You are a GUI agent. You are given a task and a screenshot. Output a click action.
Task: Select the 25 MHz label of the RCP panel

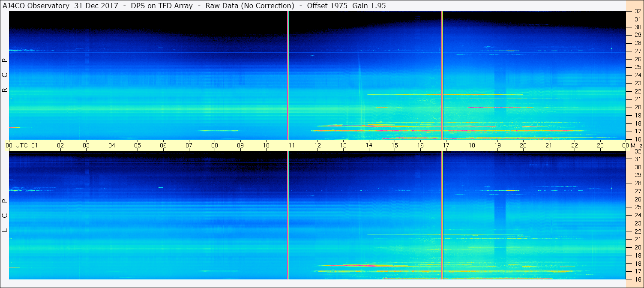click(637, 67)
